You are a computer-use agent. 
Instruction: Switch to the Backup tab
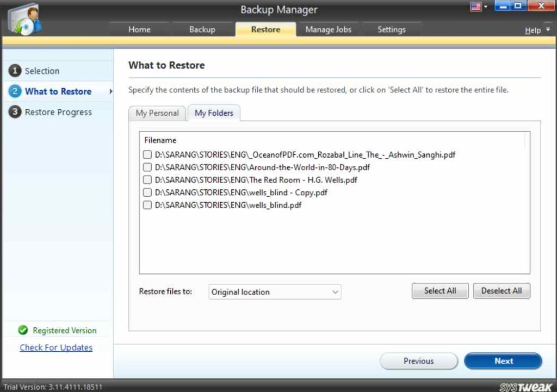tap(202, 29)
